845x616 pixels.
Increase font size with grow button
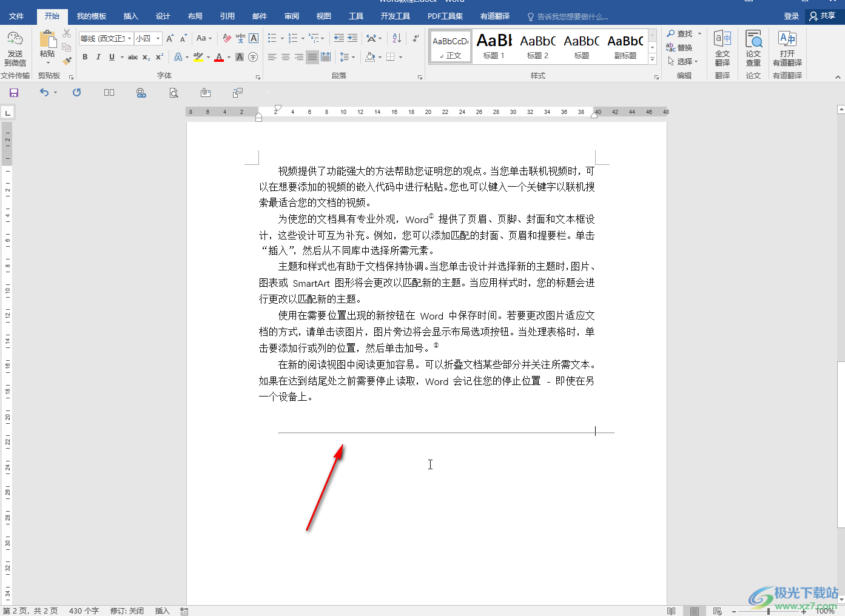coord(170,38)
